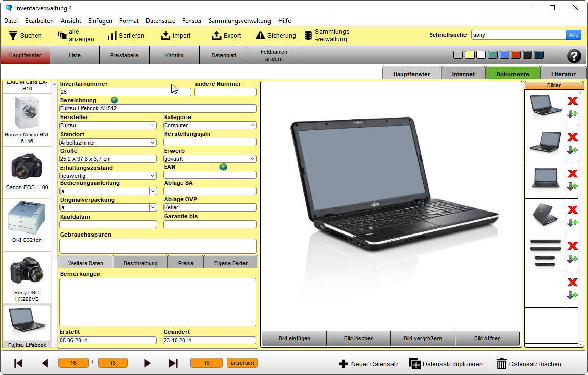Open the Sammlungsverwaltung menu
The height and width of the screenshot is (375, 588).
click(x=239, y=21)
